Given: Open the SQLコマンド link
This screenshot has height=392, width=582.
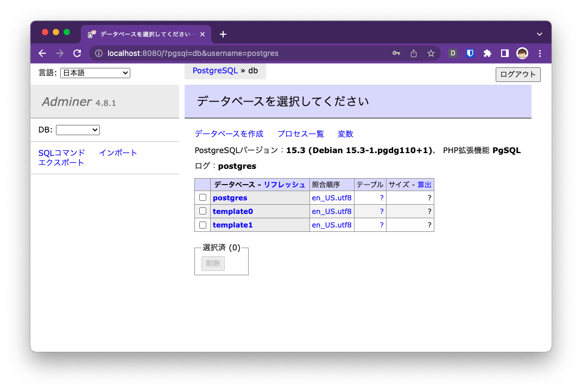Looking at the screenshot, I should (61, 153).
